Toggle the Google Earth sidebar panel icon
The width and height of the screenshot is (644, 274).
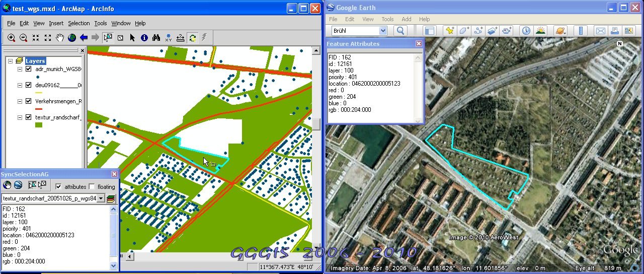click(429, 31)
